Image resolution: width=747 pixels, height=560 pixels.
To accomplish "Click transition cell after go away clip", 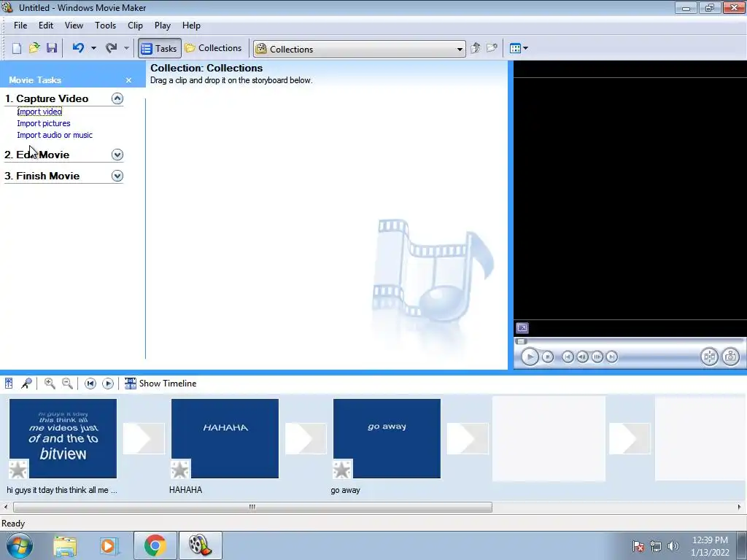I will (x=468, y=438).
